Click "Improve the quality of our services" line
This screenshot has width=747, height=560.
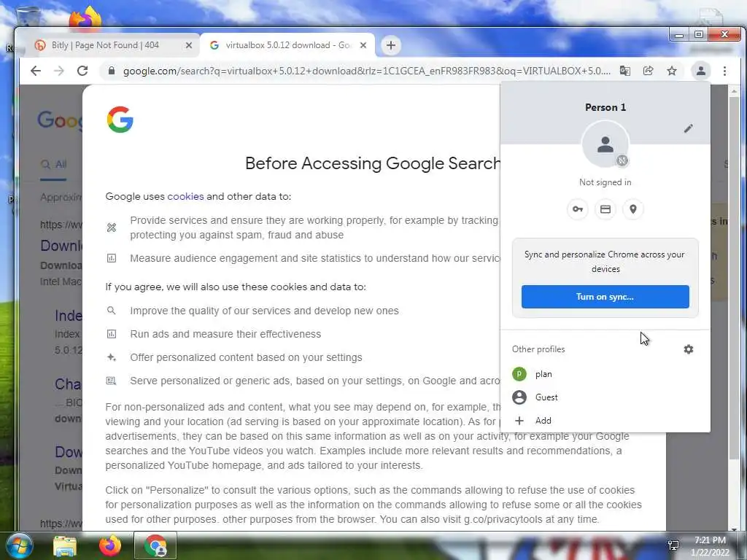(x=264, y=311)
